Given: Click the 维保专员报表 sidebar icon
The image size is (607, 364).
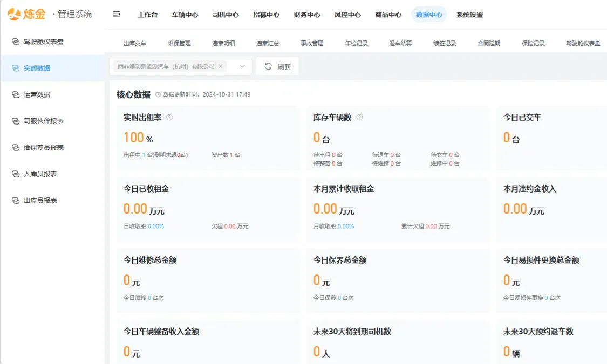Looking at the screenshot, I should (15, 147).
